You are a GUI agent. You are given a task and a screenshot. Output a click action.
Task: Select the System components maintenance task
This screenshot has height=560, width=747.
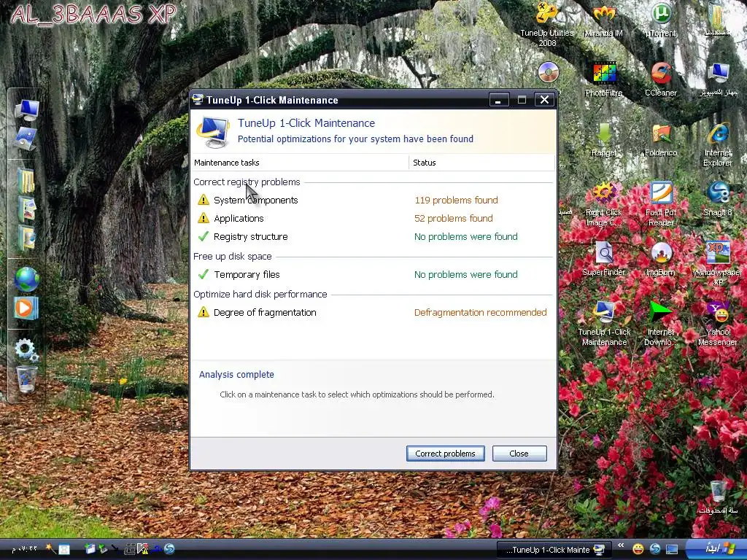click(373, 200)
